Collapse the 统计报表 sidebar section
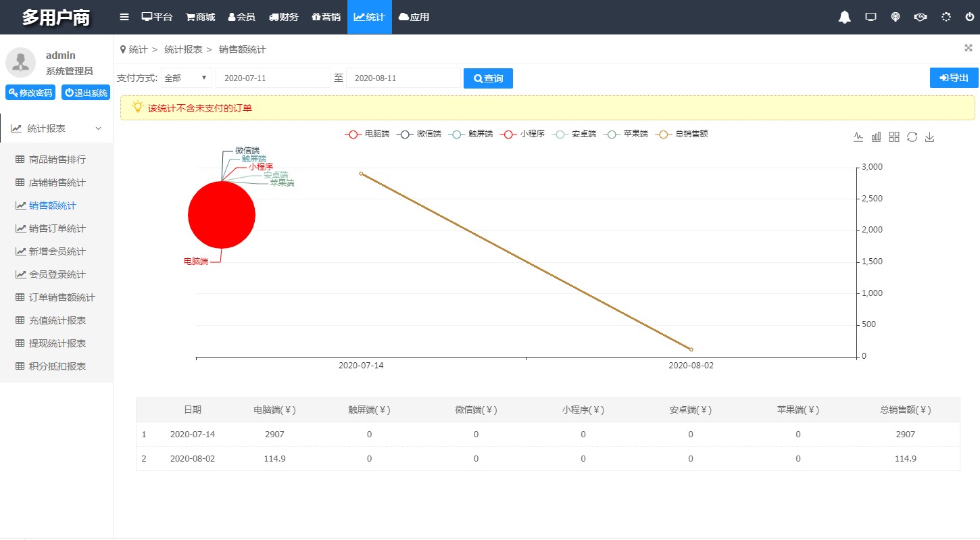The image size is (980, 540). coord(56,128)
